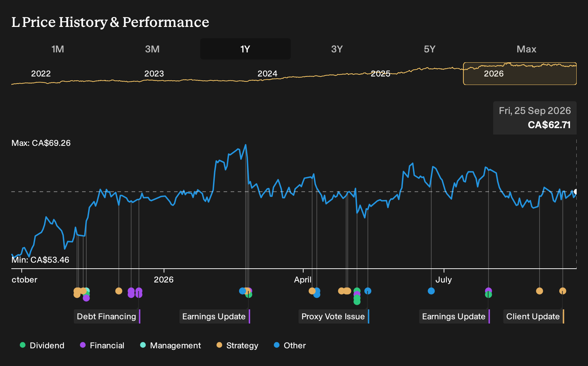The height and width of the screenshot is (366, 588).
Task: Click the 2026 axis label below the chart
Action: (163, 280)
